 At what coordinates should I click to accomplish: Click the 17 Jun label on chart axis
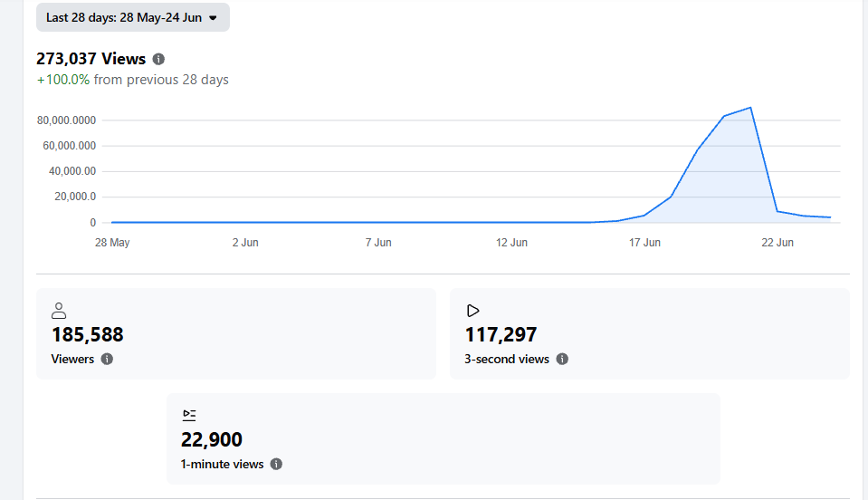(x=644, y=243)
